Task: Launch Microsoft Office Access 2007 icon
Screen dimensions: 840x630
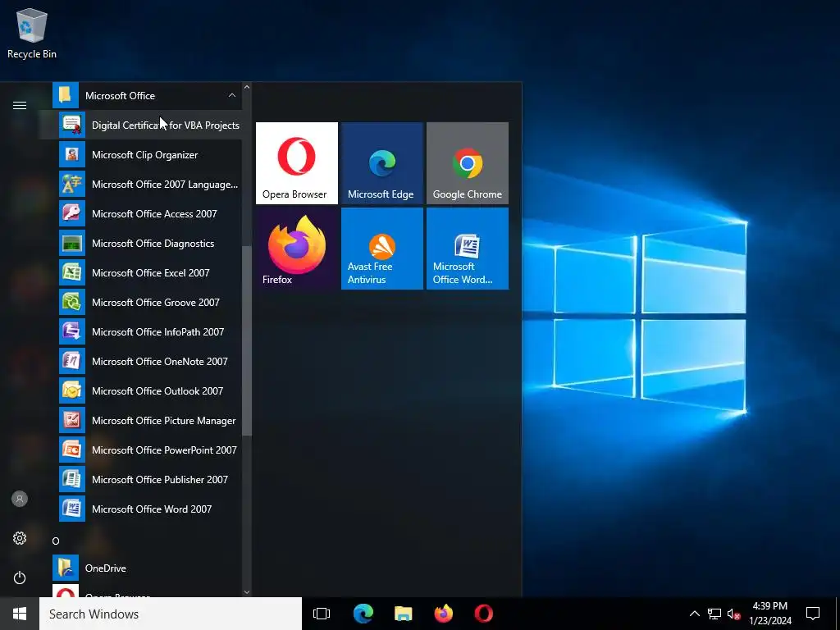Action: pos(72,213)
